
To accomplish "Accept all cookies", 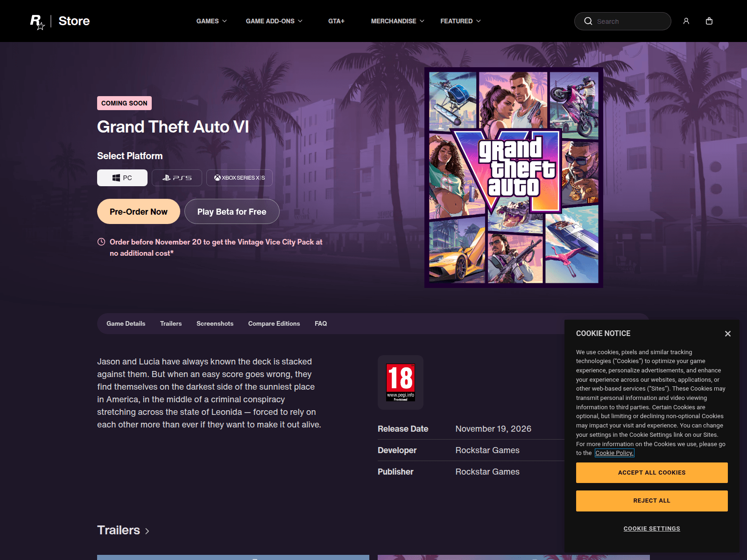I will click(x=652, y=473).
